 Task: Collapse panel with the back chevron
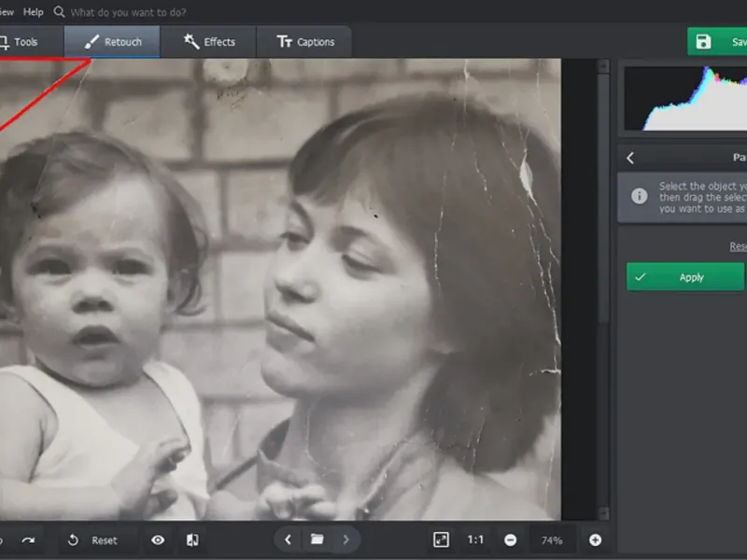tap(630, 159)
